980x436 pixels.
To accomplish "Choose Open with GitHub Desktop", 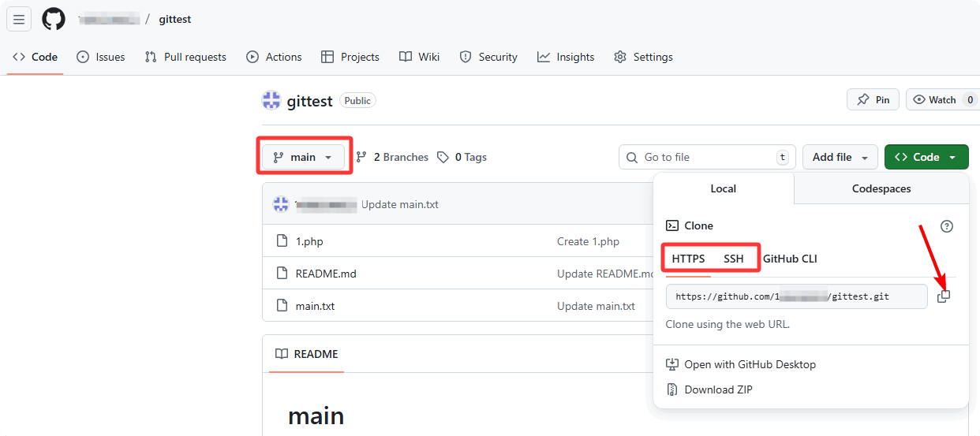I will 750,364.
